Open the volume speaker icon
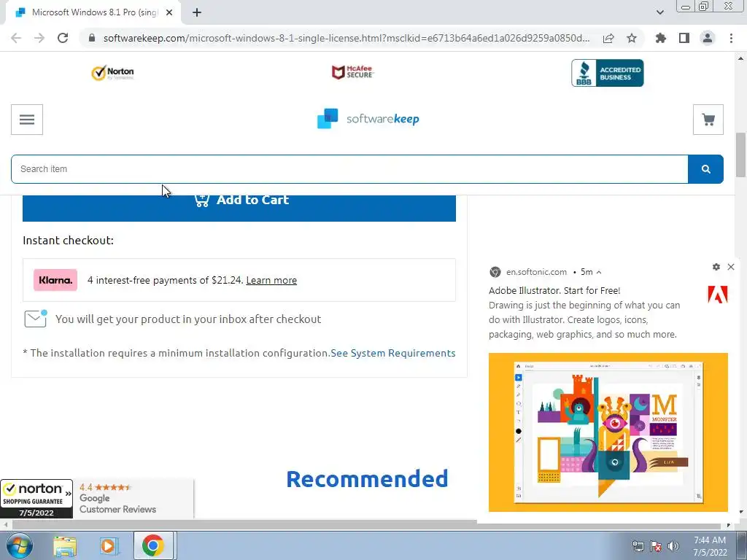Image resolution: width=747 pixels, height=560 pixels. tap(673, 546)
